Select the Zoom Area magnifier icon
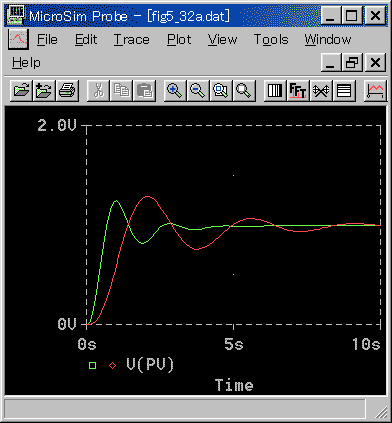The height and width of the screenshot is (423, 392). (221, 90)
